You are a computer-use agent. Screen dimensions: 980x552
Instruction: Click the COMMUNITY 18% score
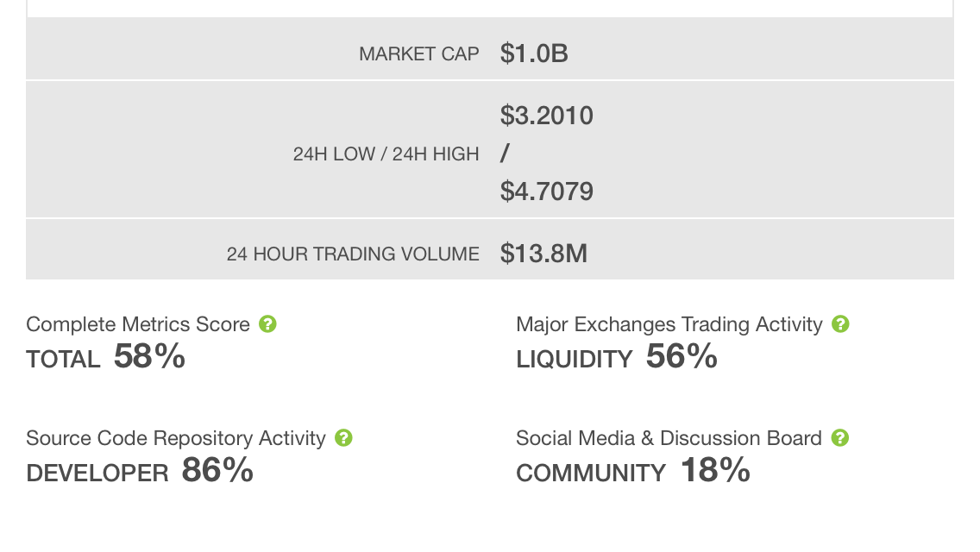(x=633, y=471)
